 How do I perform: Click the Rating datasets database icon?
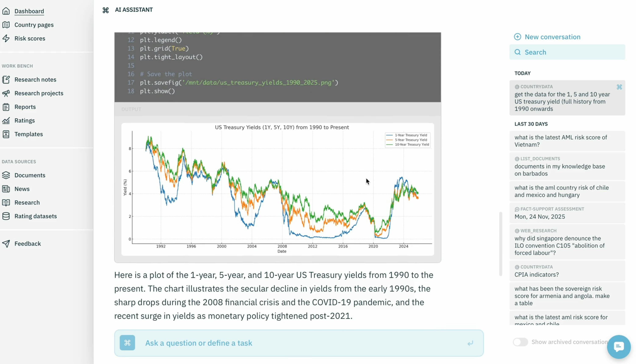(x=6, y=216)
